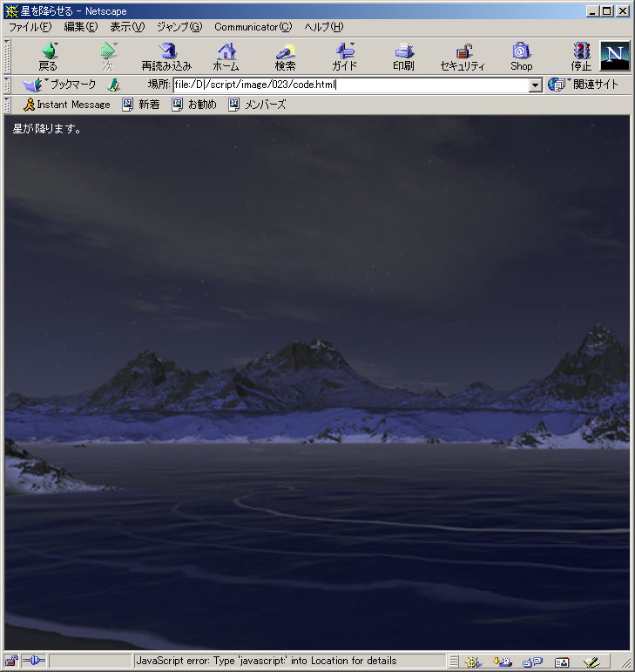Click the security padlock in status bar

11,661
